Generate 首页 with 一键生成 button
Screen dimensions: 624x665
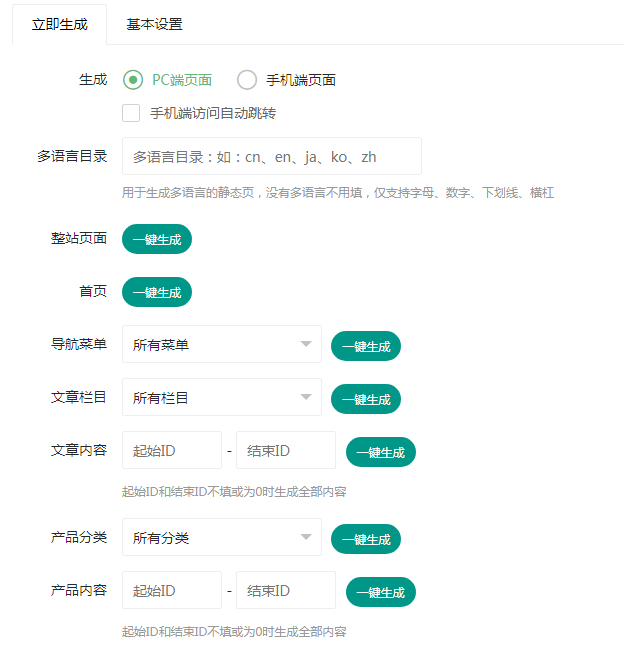[x=157, y=292]
